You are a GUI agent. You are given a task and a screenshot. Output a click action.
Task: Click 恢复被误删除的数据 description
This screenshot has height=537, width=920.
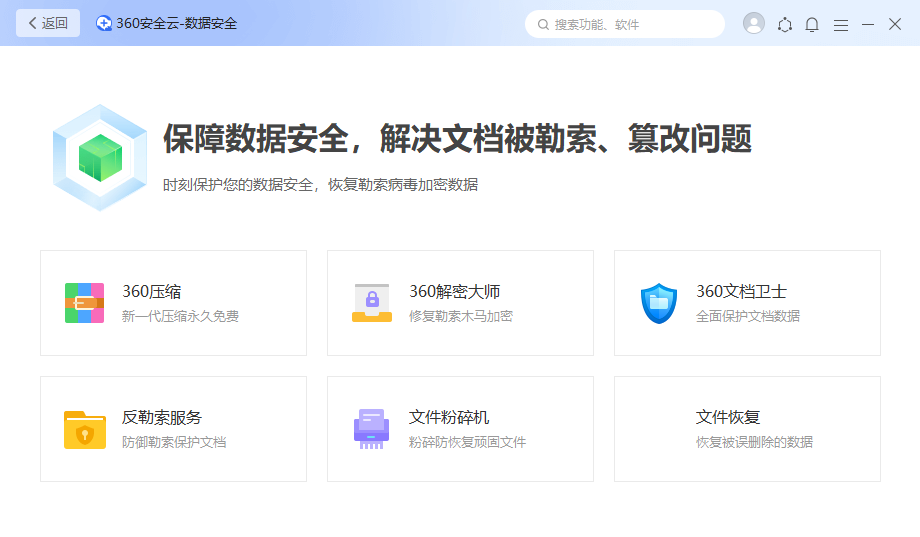(754, 443)
